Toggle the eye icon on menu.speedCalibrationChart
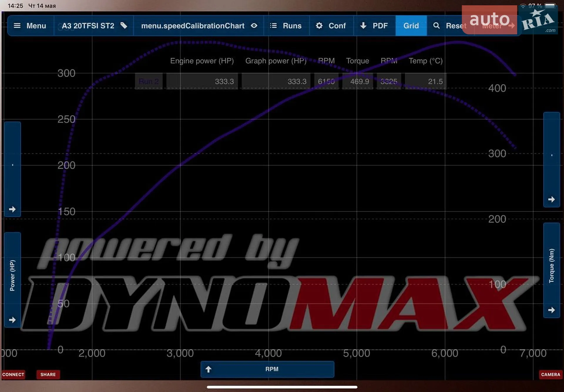 tap(254, 26)
